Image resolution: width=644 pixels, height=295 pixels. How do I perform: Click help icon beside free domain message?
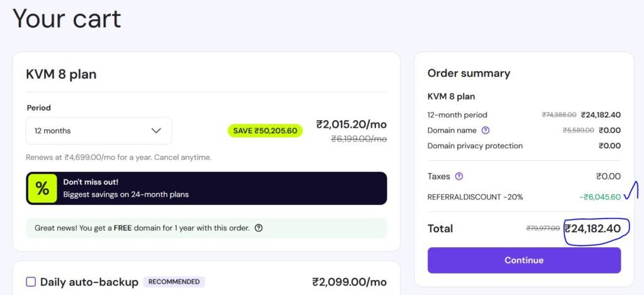tap(258, 228)
